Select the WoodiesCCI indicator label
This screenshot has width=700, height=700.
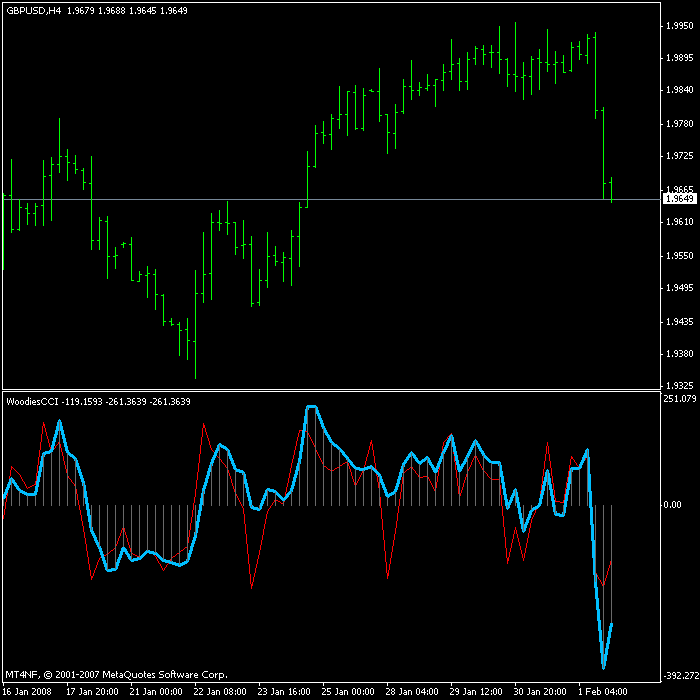32,401
